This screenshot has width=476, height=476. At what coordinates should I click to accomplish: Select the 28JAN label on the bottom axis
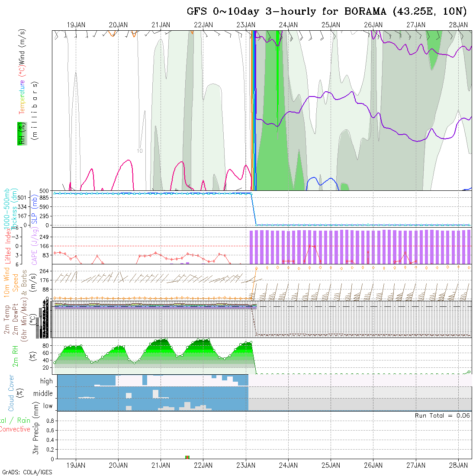(x=458, y=465)
